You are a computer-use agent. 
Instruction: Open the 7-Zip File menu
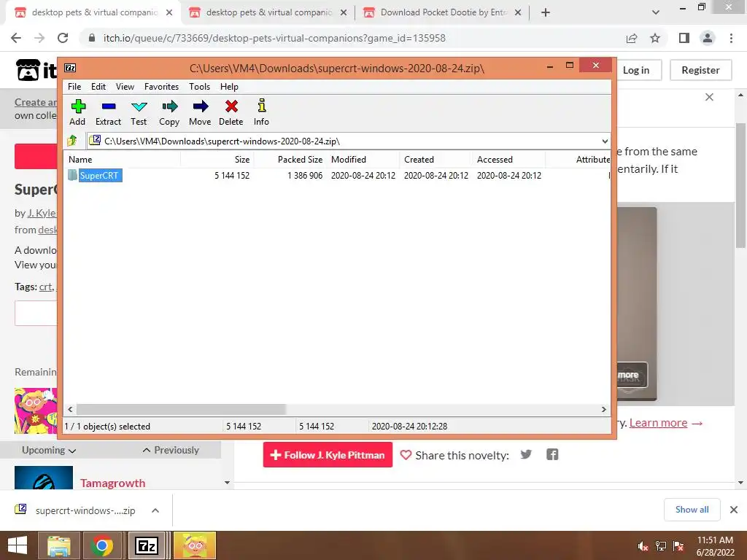[x=74, y=87]
